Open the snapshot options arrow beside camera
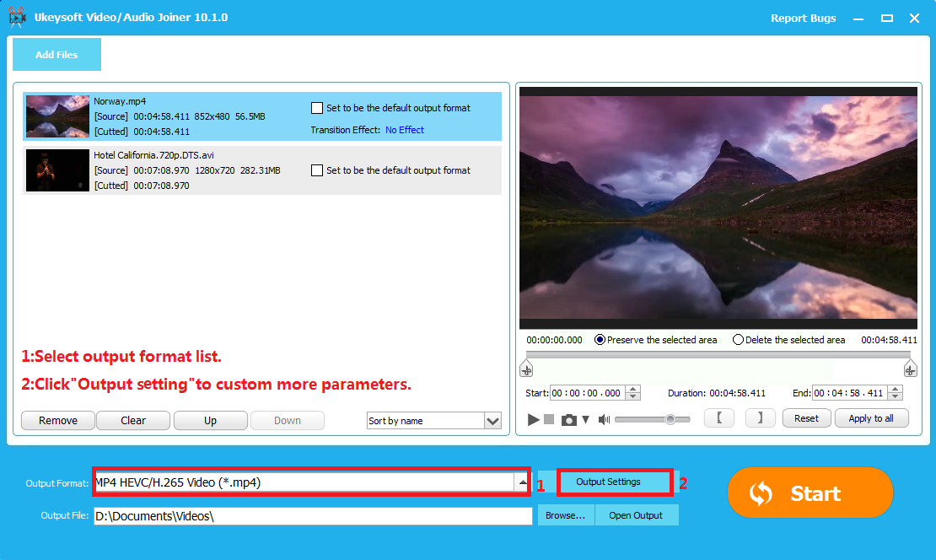The image size is (936, 560). click(x=585, y=420)
